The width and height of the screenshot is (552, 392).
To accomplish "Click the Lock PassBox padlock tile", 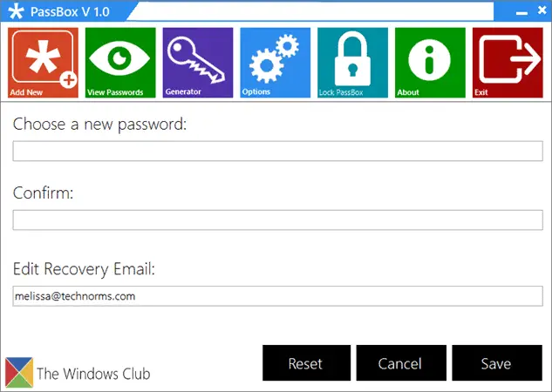I will (353, 63).
